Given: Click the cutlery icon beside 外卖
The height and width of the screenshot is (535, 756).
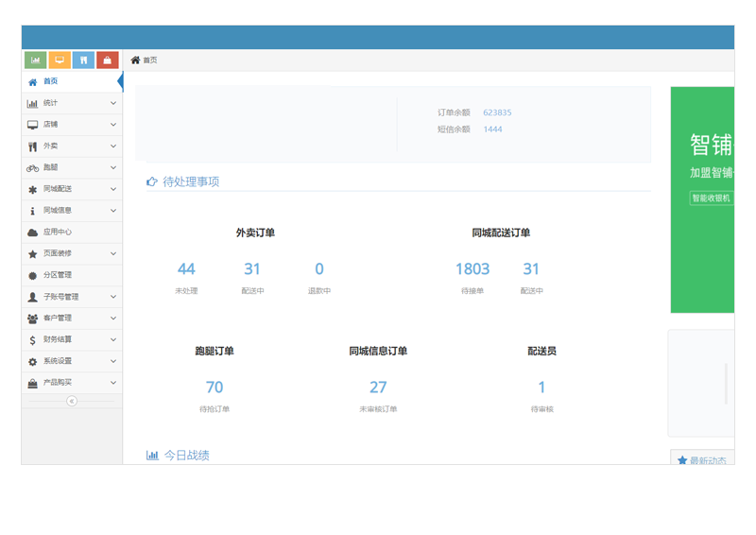Looking at the screenshot, I should pyautogui.click(x=32, y=147).
